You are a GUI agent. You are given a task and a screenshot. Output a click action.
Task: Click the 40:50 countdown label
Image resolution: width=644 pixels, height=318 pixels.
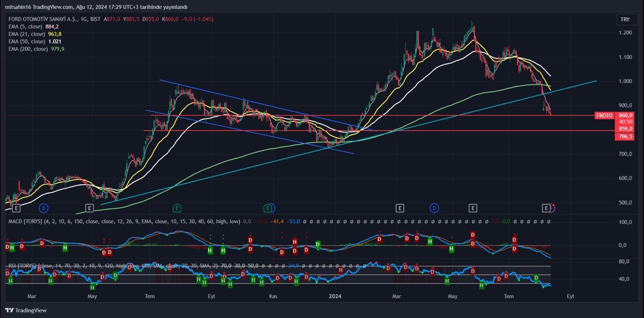pos(625,122)
